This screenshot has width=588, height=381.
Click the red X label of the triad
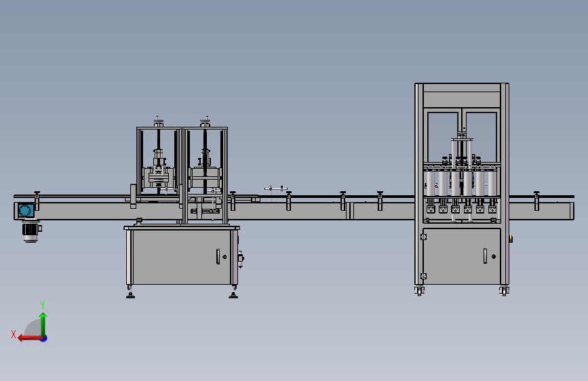click(14, 334)
